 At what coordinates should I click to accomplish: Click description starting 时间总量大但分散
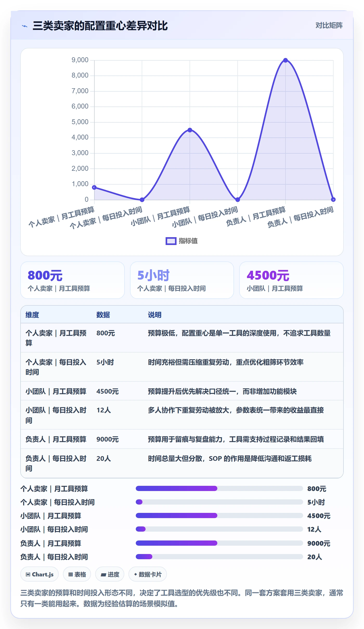point(230,458)
